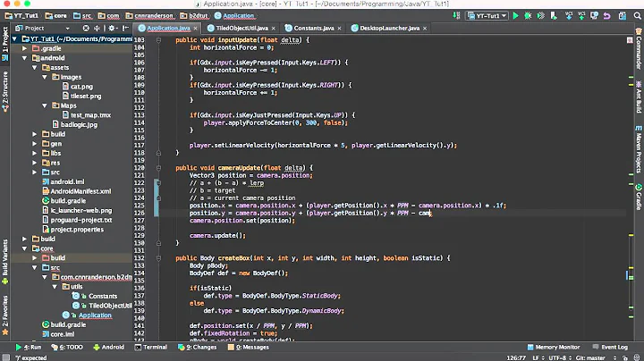Click collapse all icon in Project panel

97,29
